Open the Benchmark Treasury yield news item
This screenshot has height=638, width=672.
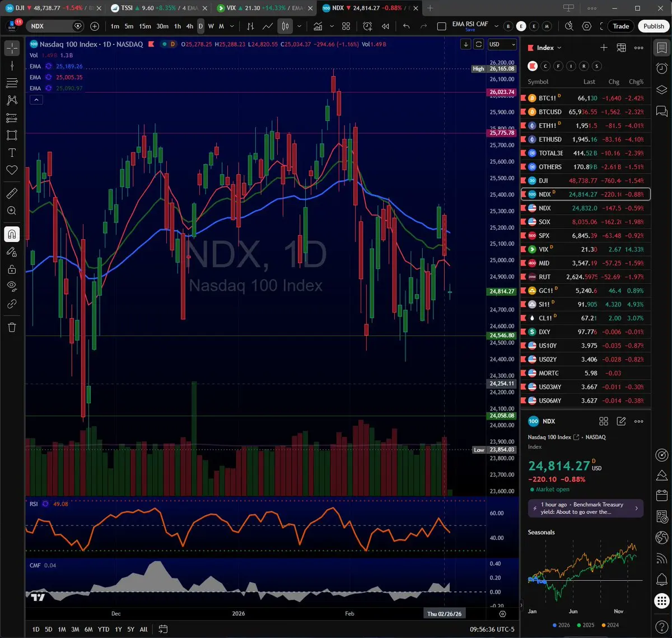(586, 508)
